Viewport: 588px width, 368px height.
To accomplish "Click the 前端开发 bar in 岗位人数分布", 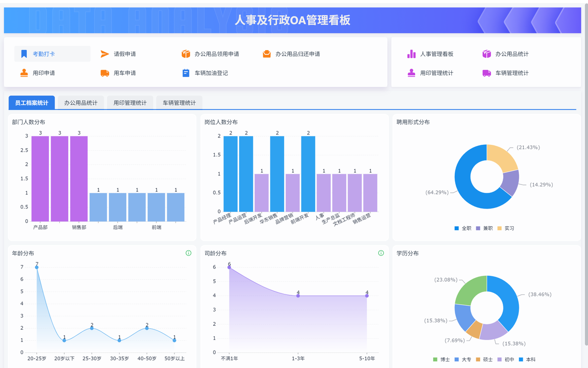I will [308, 174].
